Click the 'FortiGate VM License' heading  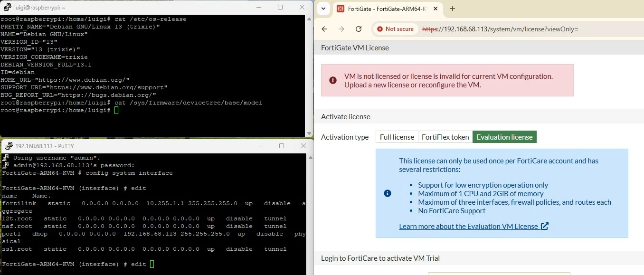355,48
